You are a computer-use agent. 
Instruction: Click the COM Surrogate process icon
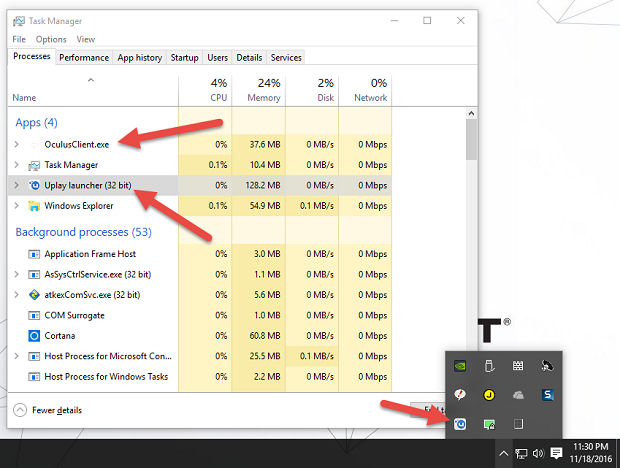tap(34, 315)
